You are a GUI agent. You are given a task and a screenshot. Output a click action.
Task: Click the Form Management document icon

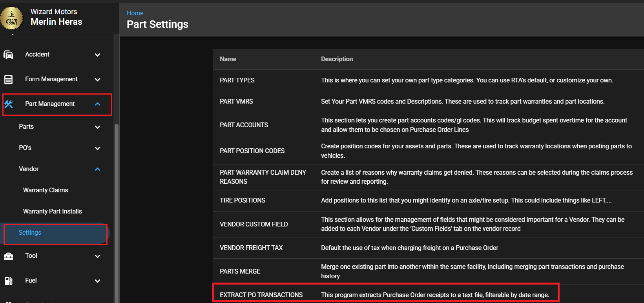click(8, 79)
